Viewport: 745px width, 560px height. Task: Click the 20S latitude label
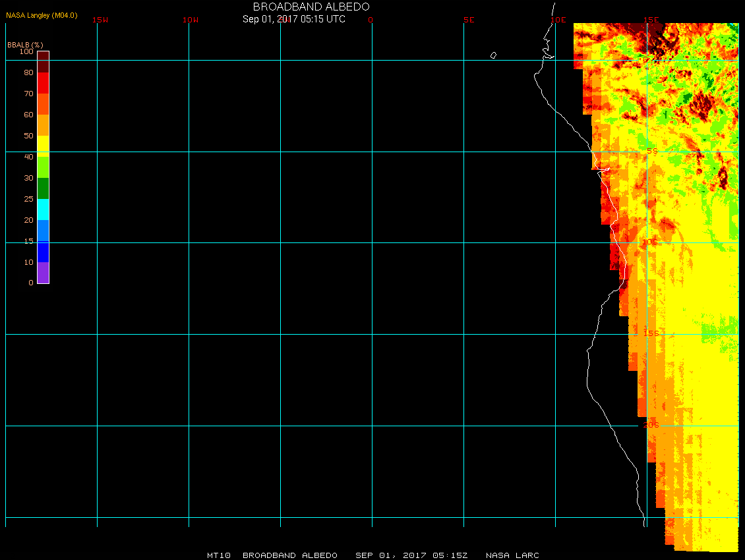(x=651, y=425)
